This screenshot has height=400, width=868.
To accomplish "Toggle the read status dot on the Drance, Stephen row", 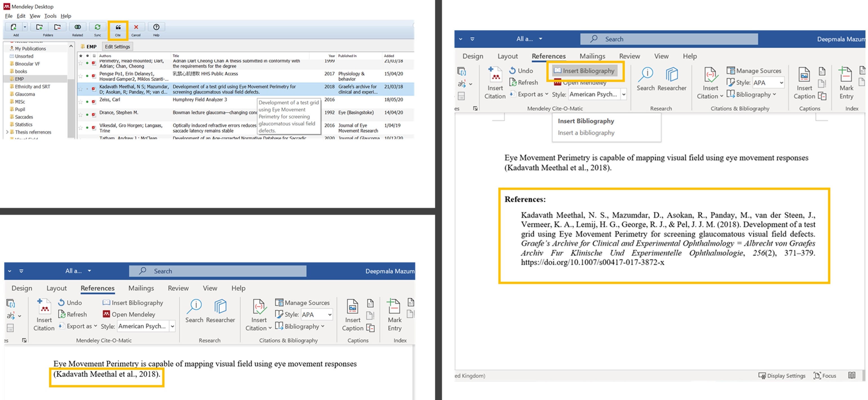I will (87, 115).
